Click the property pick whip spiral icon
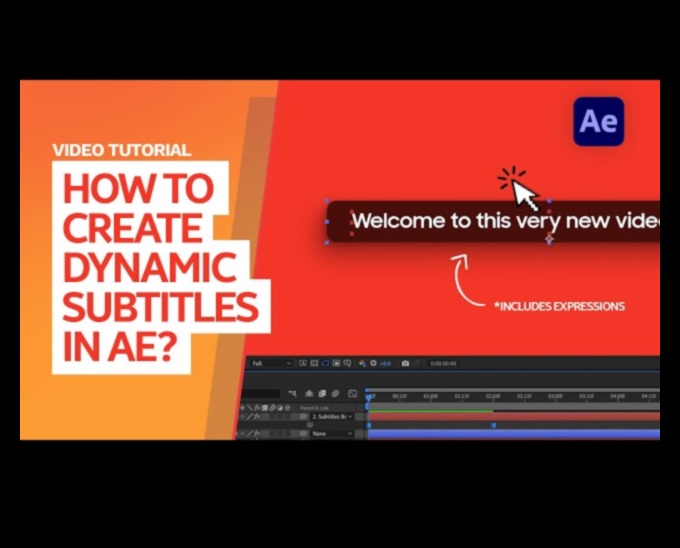Image resolution: width=680 pixels, height=548 pixels. (310, 425)
